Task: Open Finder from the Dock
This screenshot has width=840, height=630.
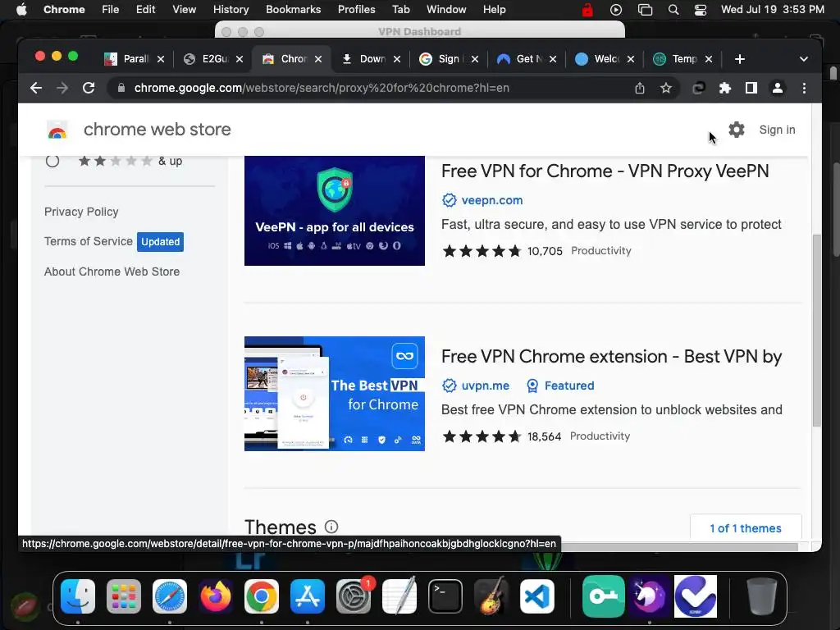Action: (78, 596)
